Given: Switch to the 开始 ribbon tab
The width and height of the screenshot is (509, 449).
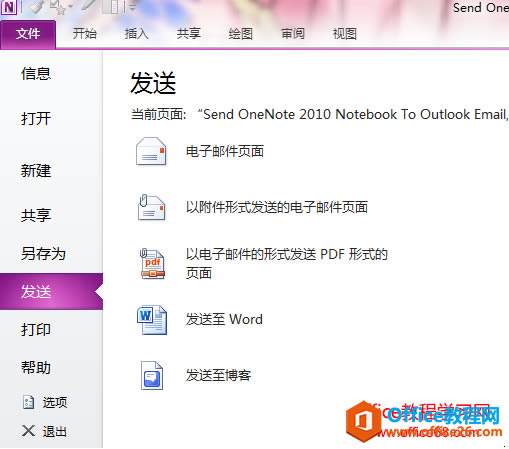Looking at the screenshot, I should (x=85, y=34).
